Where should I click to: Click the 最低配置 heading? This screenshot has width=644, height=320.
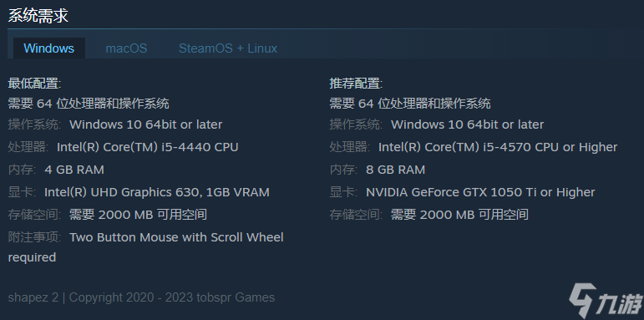(34, 84)
